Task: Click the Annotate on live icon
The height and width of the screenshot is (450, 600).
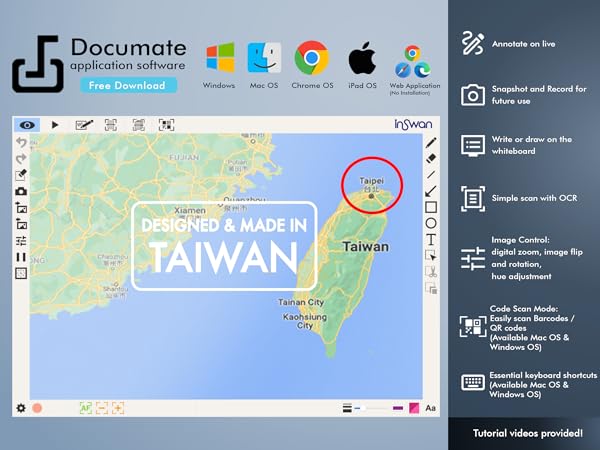Action: 473,43
